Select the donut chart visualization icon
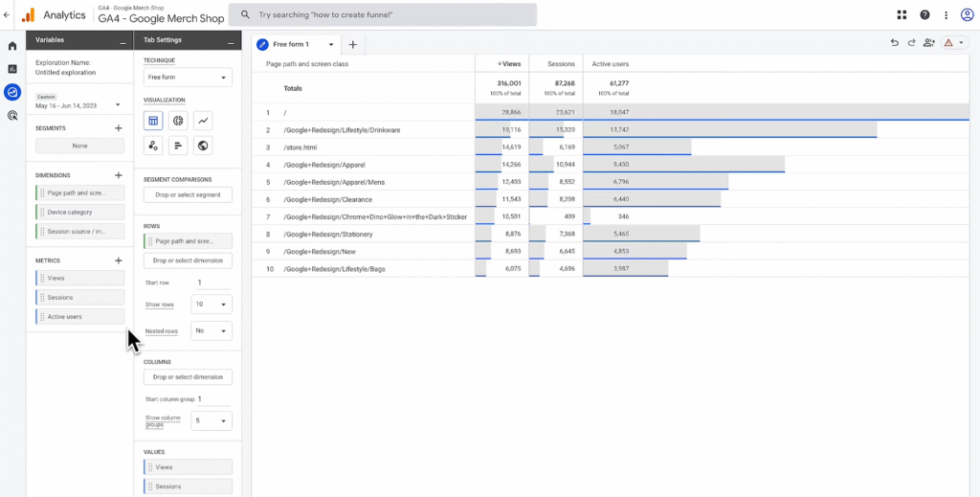Viewport: 980px width, 497px height. [x=177, y=121]
